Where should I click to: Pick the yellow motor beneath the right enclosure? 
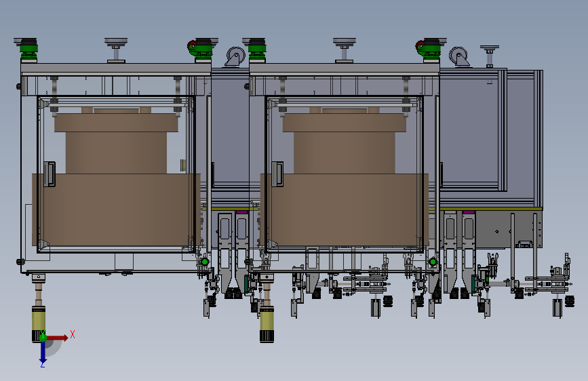click(267, 324)
